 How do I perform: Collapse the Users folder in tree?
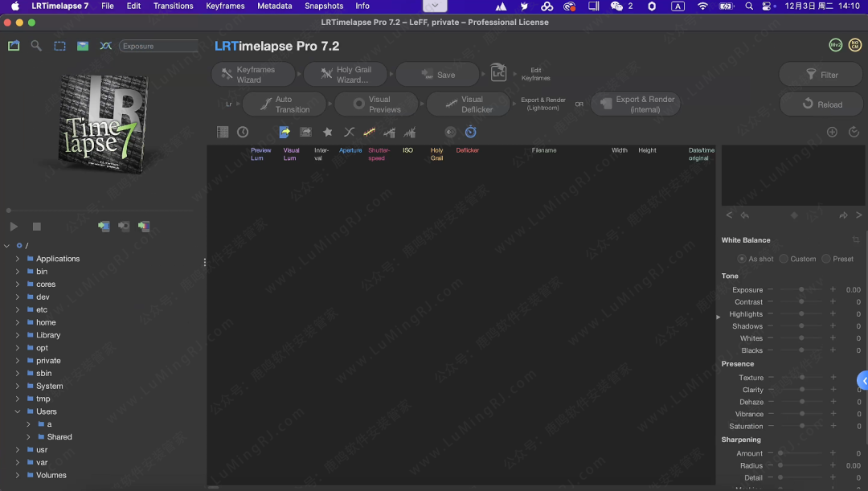(18, 411)
